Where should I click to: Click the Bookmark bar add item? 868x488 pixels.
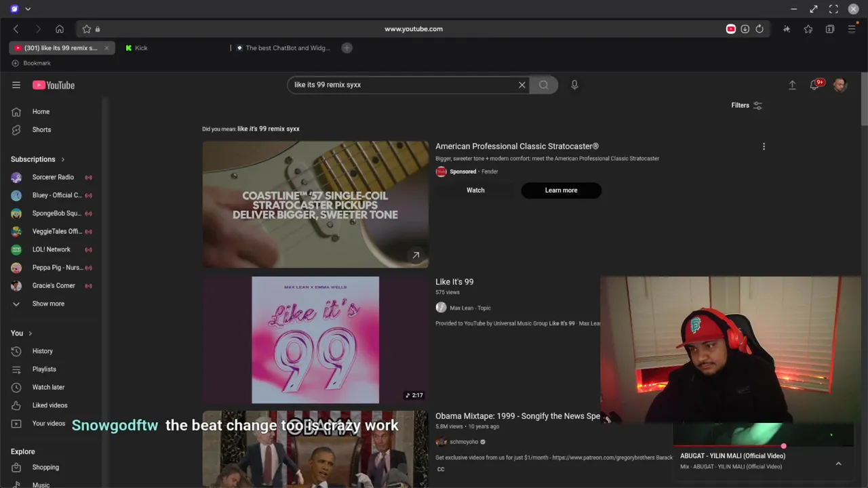pyautogui.click(x=31, y=63)
